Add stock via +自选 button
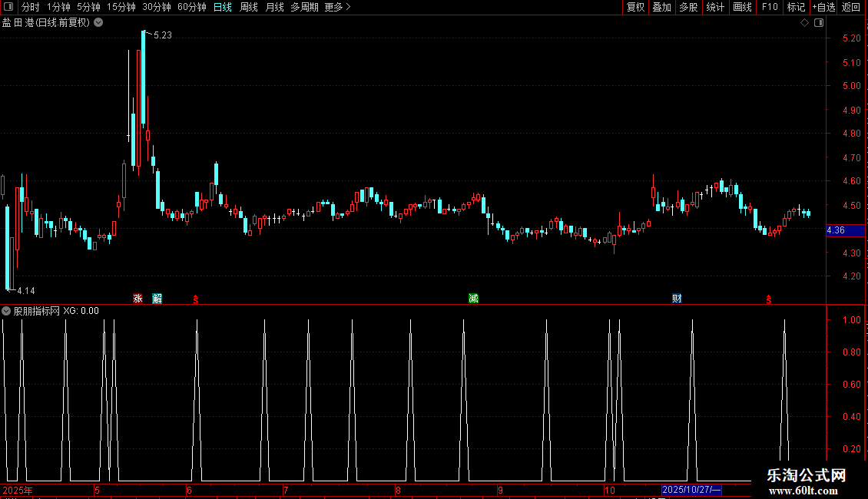The image size is (868, 499). (x=823, y=7)
